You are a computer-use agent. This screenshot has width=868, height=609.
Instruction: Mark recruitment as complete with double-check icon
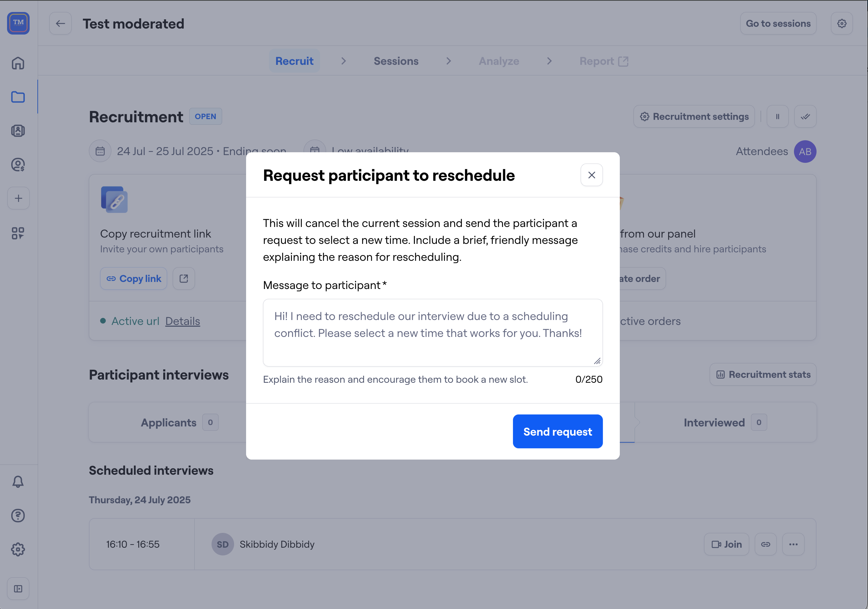805,116
